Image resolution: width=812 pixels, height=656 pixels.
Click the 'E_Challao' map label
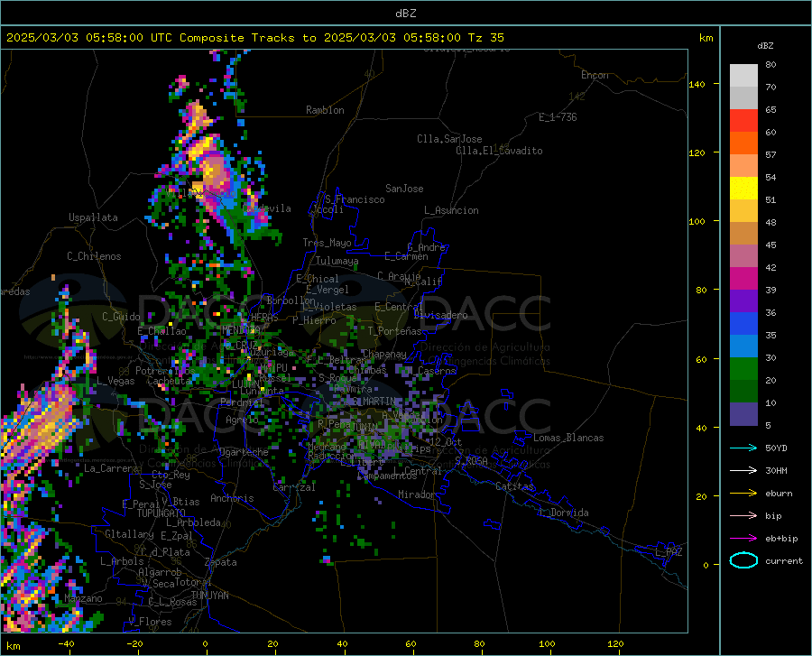(x=161, y=331)
